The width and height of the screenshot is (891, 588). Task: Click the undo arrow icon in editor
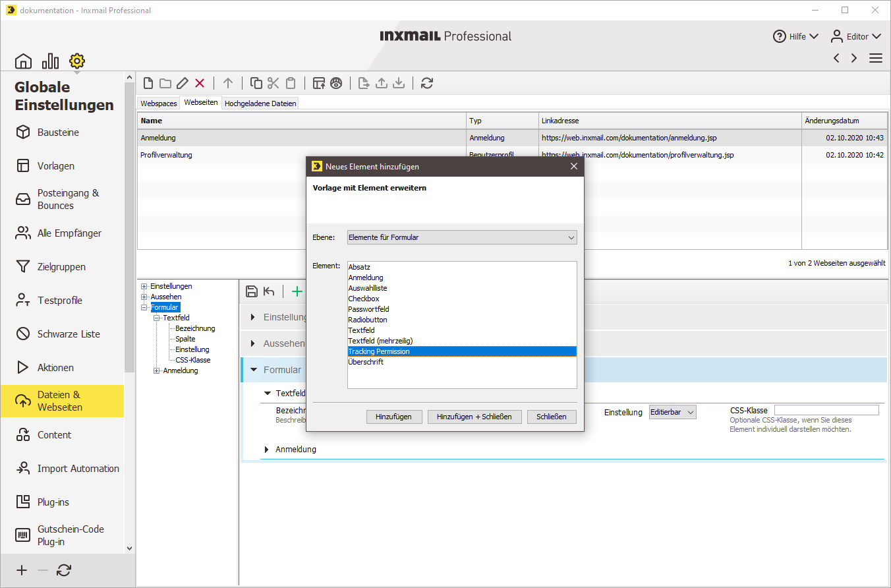point(269,291)
